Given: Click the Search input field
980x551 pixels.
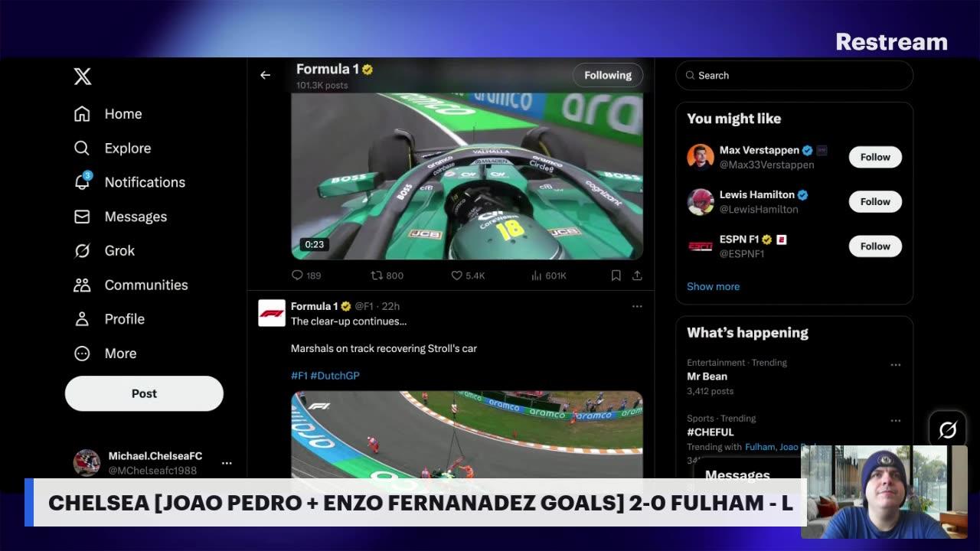Looking at the screenshot, I should pyautogui.click(x=794, y=76).
